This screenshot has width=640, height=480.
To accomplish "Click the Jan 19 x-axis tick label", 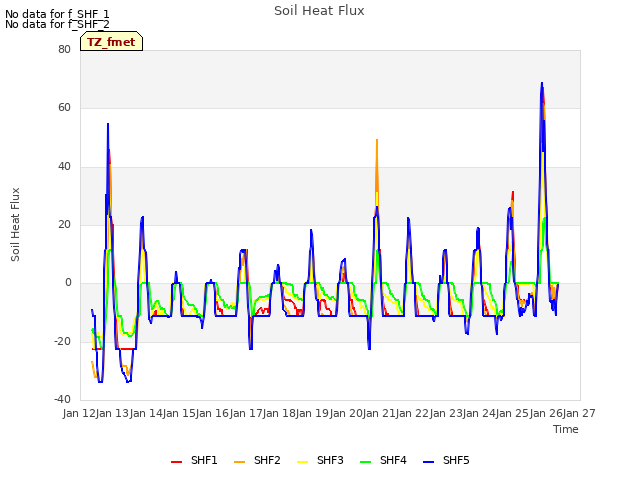I will [x=313, y=413].
